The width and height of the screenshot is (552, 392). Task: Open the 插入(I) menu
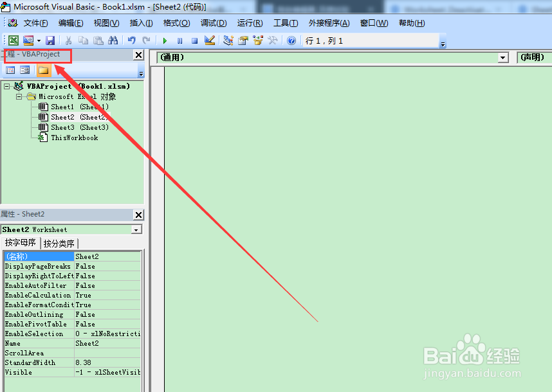141,23
